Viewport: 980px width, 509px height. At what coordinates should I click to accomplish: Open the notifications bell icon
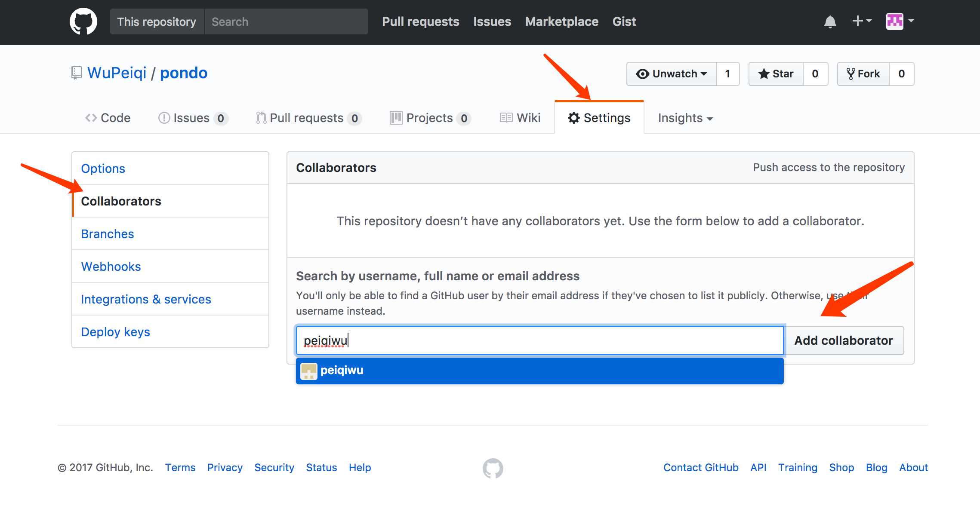(830, 21)
